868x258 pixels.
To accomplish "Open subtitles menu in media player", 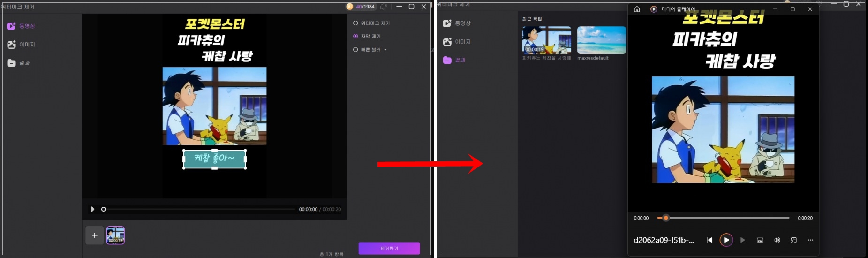I will tap(760, 240).
